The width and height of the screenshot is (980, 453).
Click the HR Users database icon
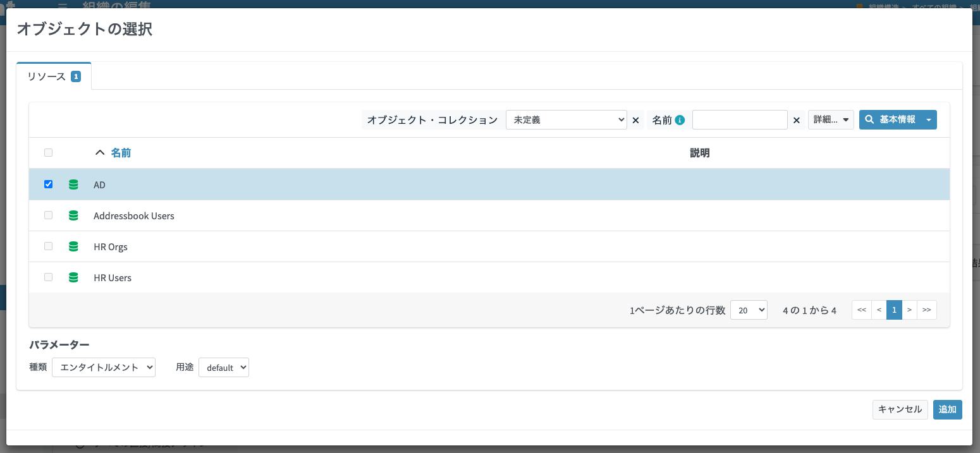(73, 277)
